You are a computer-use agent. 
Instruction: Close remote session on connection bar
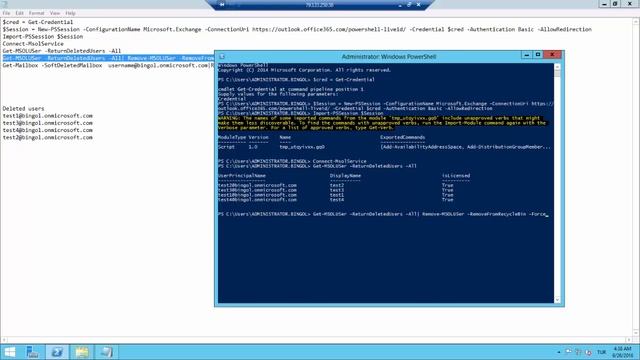(x=419, y=4)
